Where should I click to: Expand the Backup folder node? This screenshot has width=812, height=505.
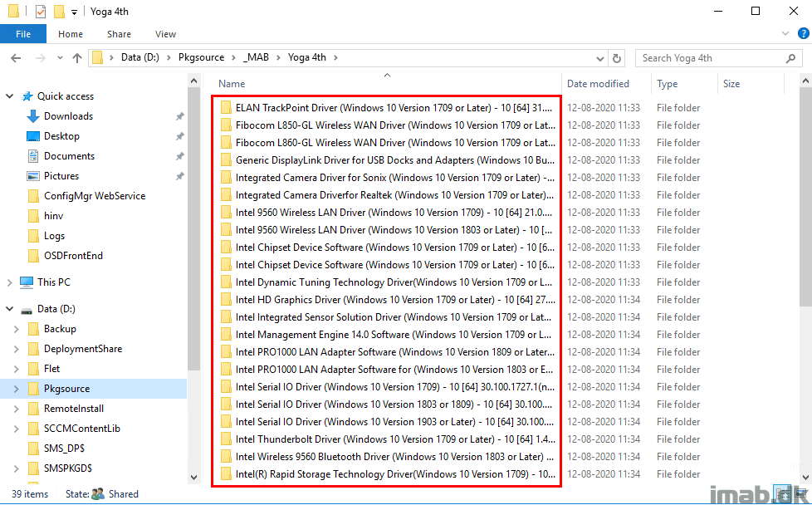click(16, 329)
